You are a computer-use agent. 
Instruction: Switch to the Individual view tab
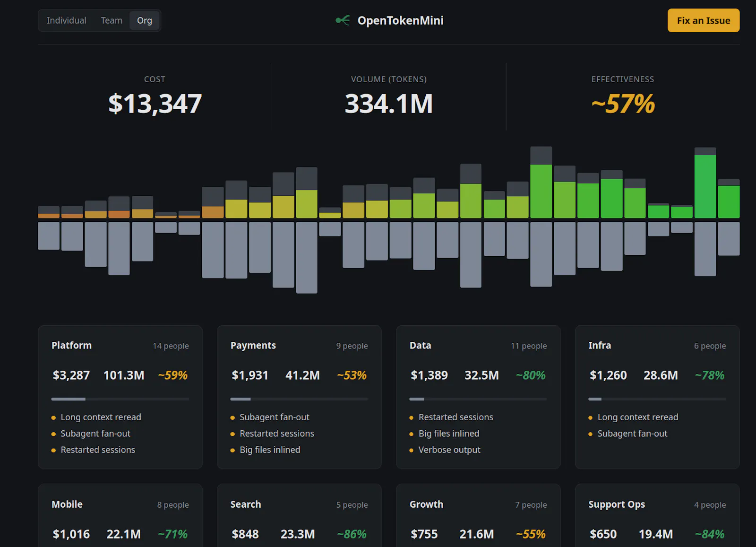coord(67,20)
